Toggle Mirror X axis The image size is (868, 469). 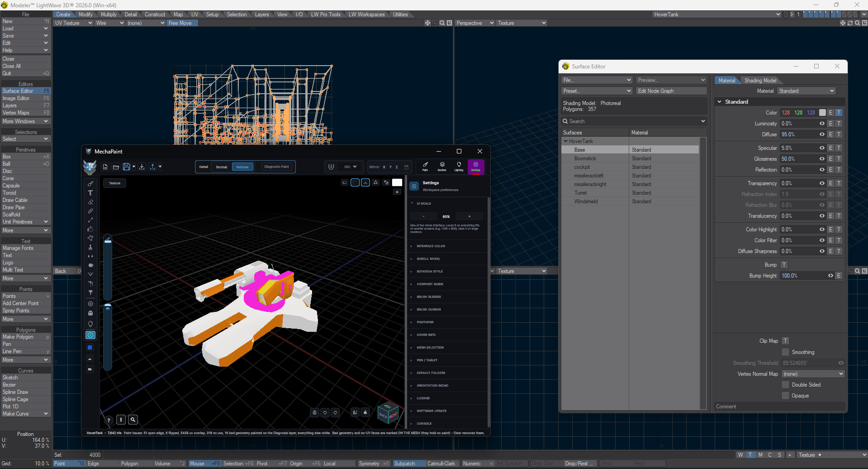[x=384, y=167]
